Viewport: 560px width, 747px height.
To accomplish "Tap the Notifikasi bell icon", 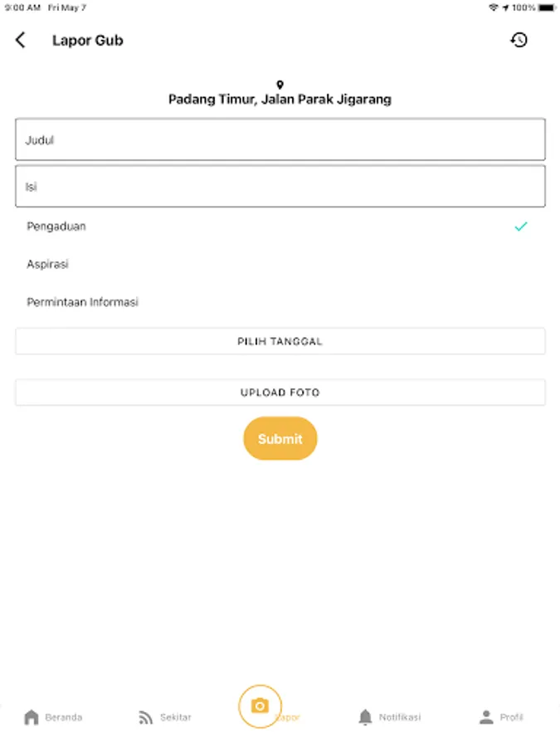I will [365, 717].
